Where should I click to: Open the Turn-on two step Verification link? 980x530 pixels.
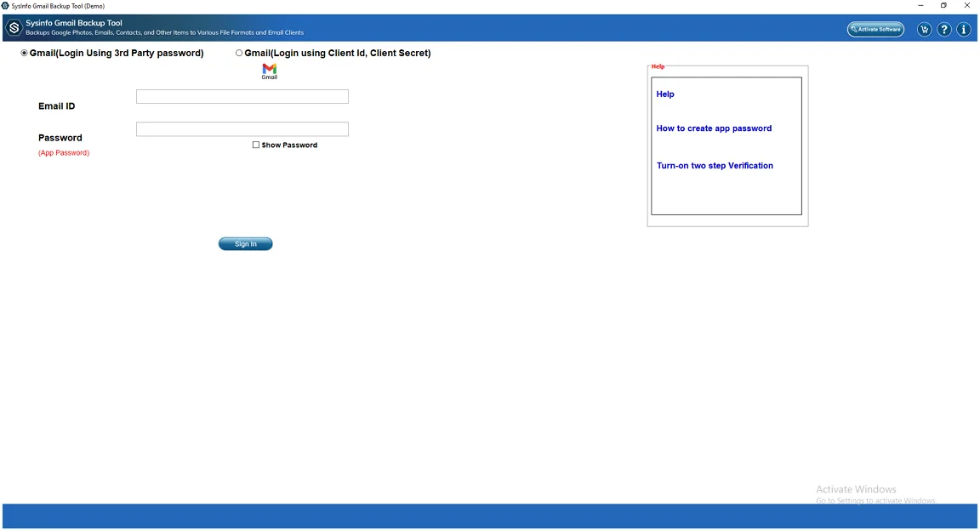tap(715, 165)
